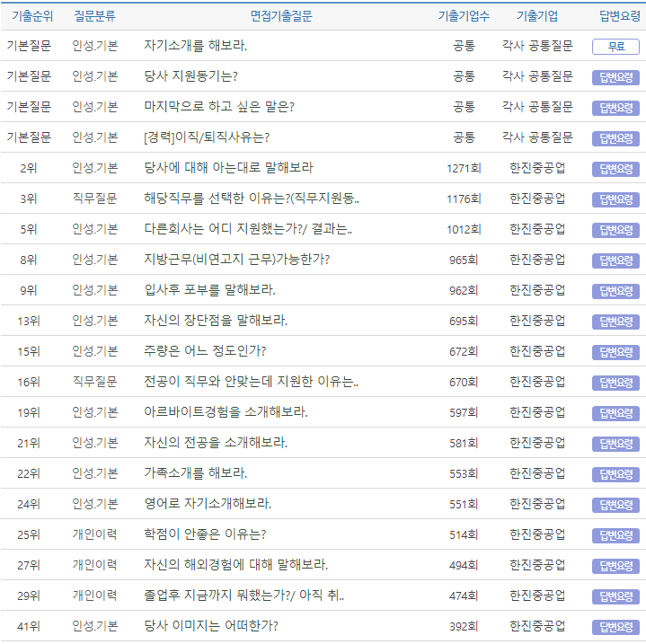Viewport: 646px width, 644px height.
Task: Open the question 입사후 포부를 말해보라
Action: click(x=209, y=290)
